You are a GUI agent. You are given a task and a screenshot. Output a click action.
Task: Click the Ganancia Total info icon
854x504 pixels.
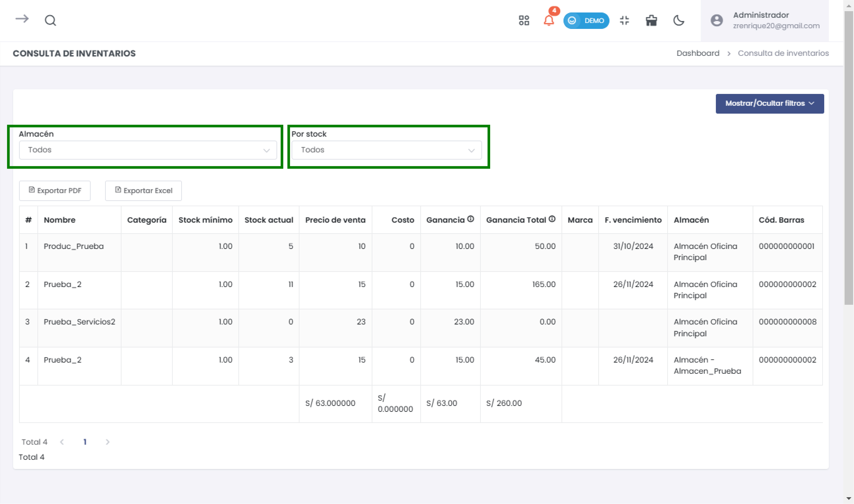click(552, 219)
